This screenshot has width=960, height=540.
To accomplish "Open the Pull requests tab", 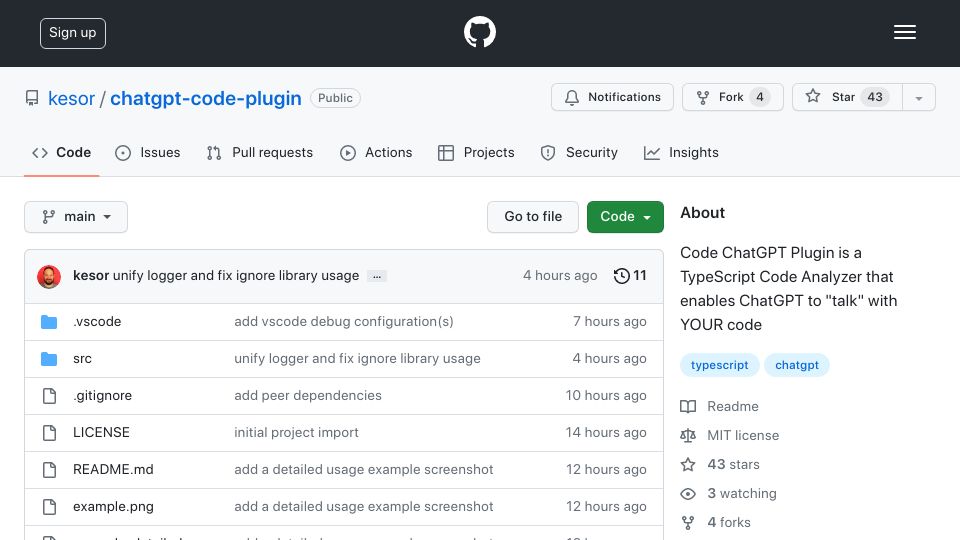I will [260, 152].
